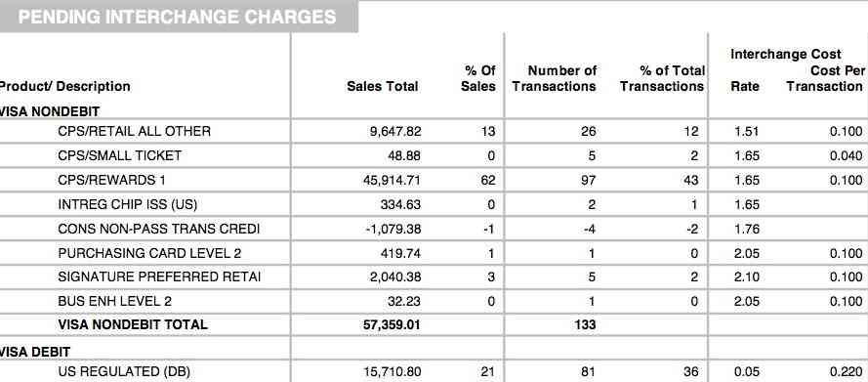Select the CPS/SMALL TICKET row label
Screen dimensions: 868x382
[x=119, y=155]
